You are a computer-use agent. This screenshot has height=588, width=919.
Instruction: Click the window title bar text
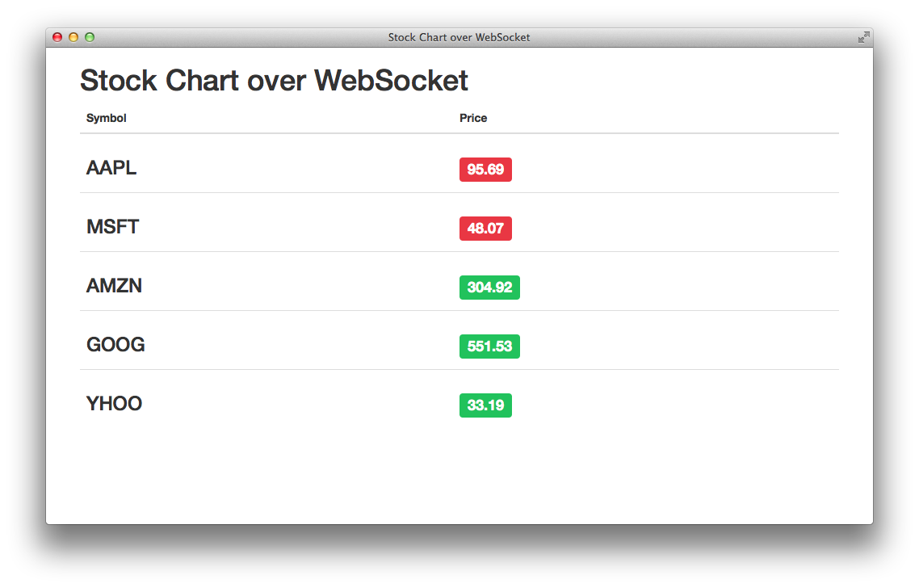pos(459,37)
